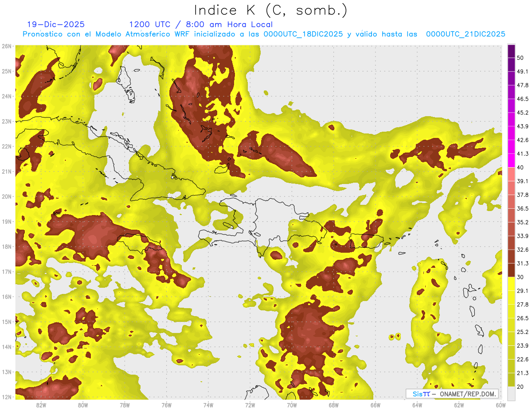
Task: Click the '14N' latitude label
Action: coord(6,347)
